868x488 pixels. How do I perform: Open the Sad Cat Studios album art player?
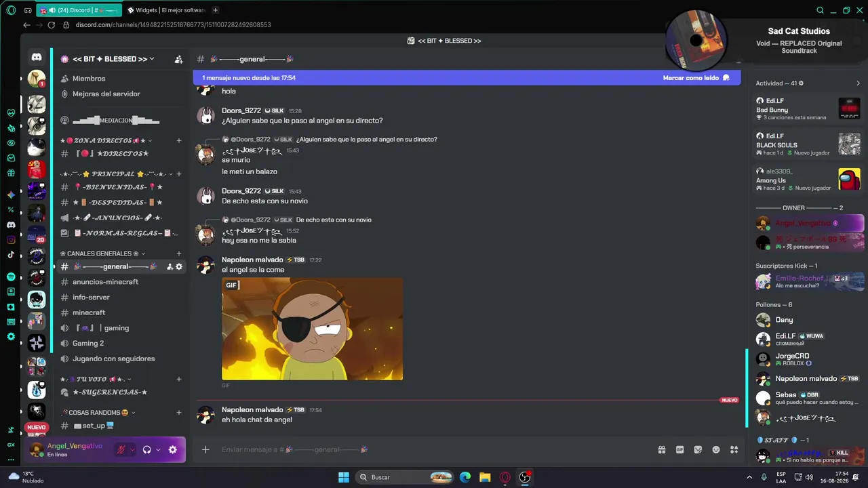[x=696, y=41]
